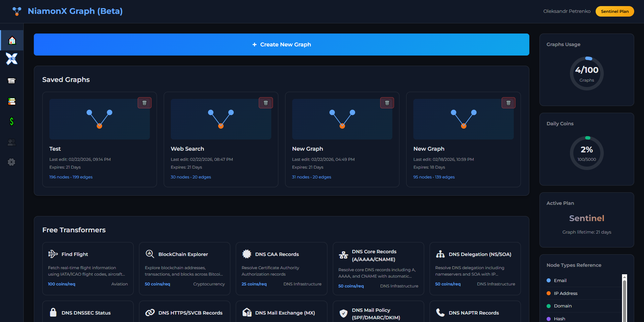Click the Oleksandr Petrenko user name

[567, 11]
